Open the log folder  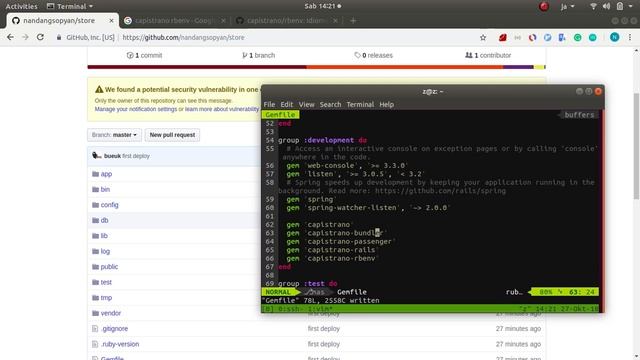[x=105, y=251]
